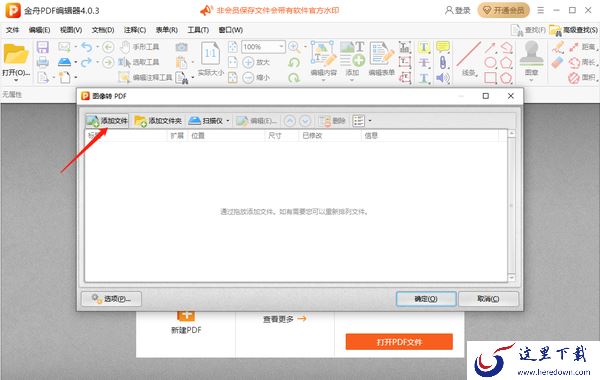This screenshot has width=600, height=380.
Task: Select the Sticky Note comment icon
Action: pos(443,47)
